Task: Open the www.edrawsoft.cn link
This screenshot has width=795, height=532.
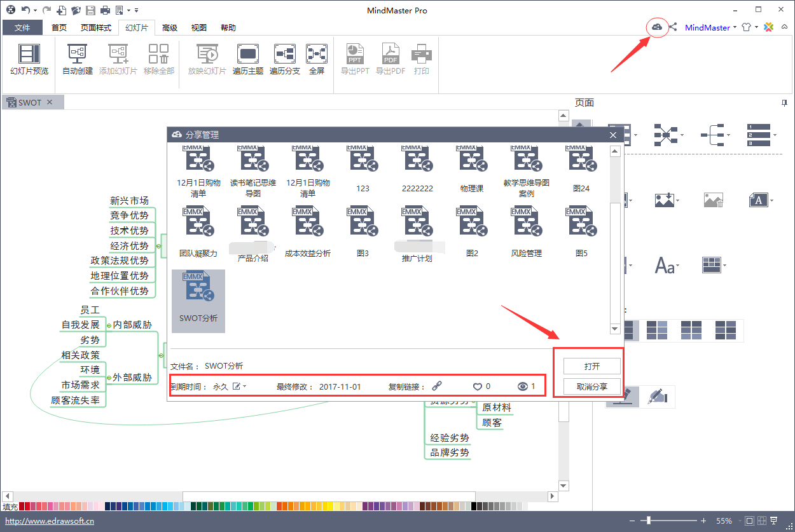Action: point(50,521)
